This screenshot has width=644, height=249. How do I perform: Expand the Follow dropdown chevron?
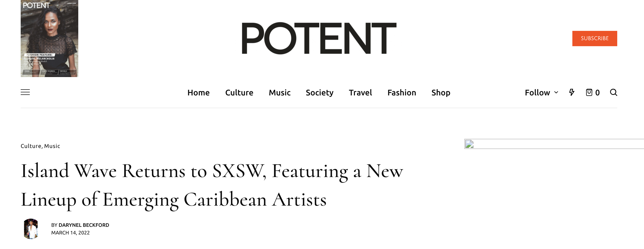[x=556, y=92]
